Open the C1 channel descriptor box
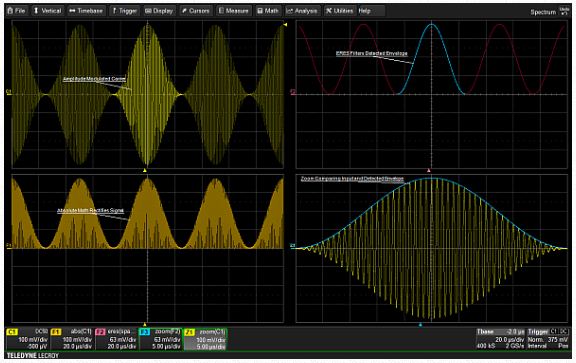This screenshot has width=576, height=363. 28,339
